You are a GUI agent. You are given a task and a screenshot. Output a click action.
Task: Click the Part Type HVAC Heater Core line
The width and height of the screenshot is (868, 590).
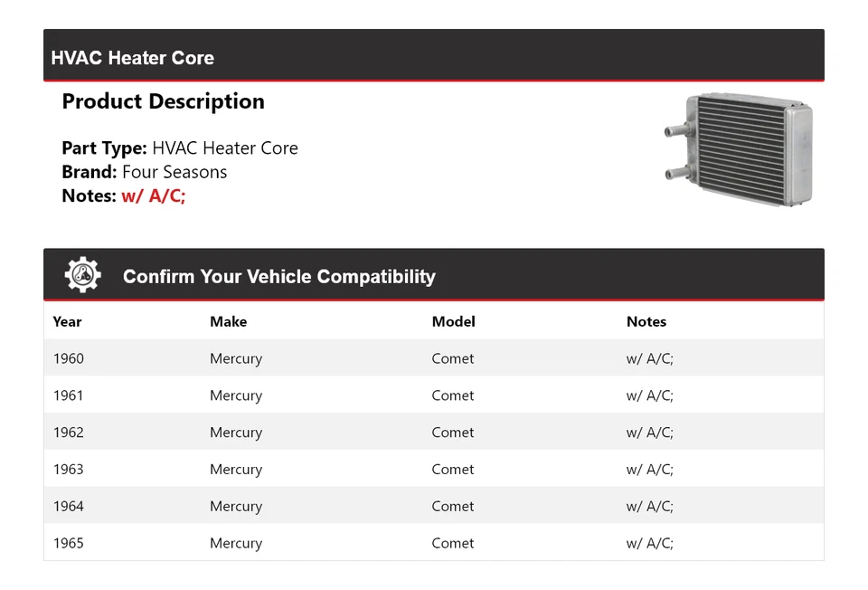[180, 148]
